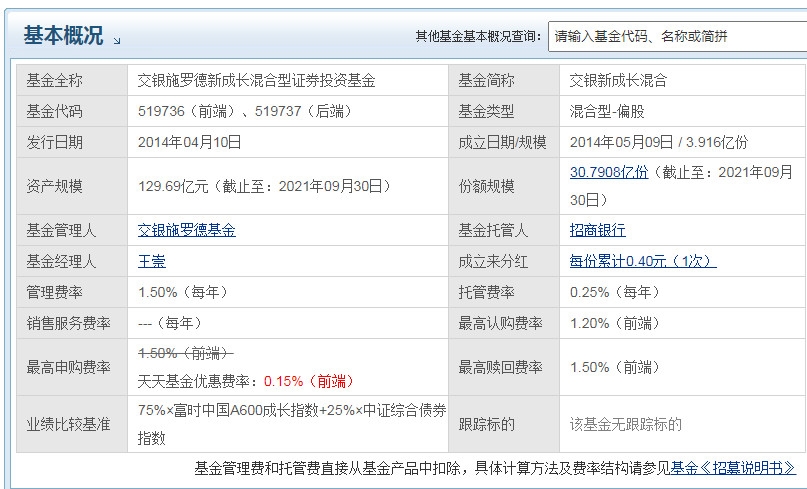The image size is (807, 489).
Task: Click the 30.7908亿份 share size link
Action: [x=608, y=172]
